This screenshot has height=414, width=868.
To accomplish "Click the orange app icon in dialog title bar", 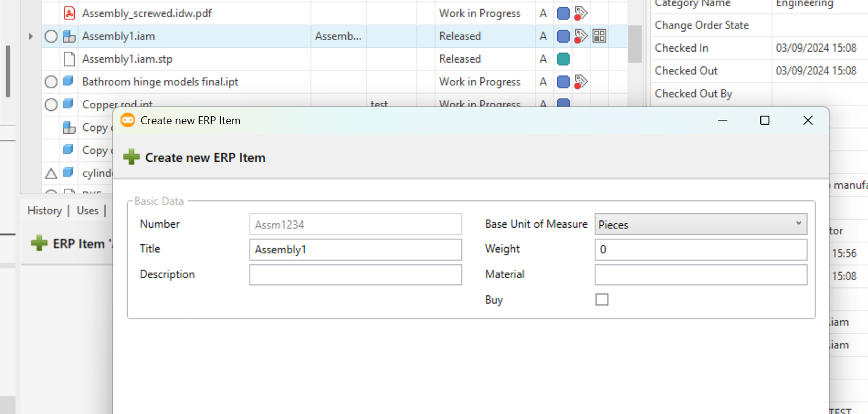I will click(x=128, y=121).
